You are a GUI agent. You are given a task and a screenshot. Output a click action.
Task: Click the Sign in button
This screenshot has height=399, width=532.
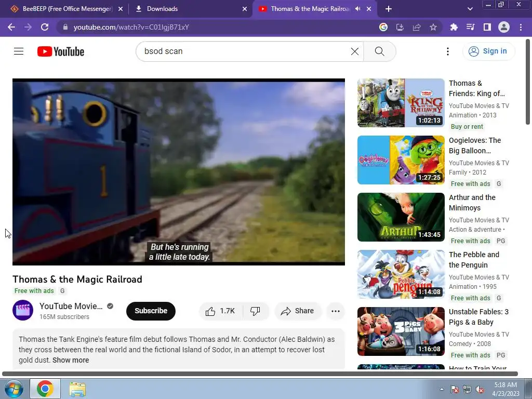click(488, 51)
